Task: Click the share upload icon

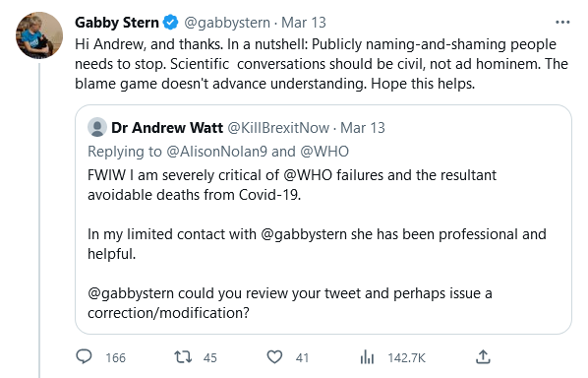Action: [x=483, y=357]
